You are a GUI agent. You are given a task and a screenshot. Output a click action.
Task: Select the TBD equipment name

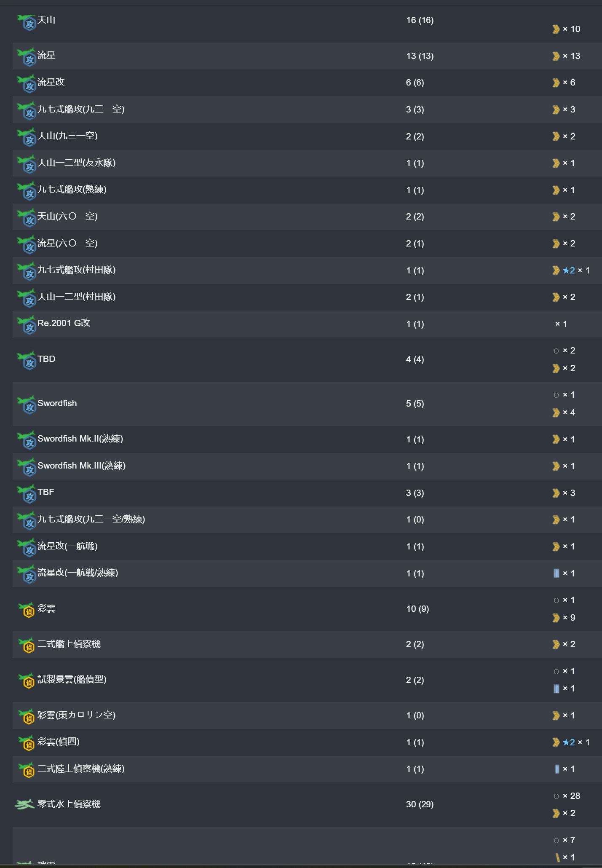click(46, 359)
